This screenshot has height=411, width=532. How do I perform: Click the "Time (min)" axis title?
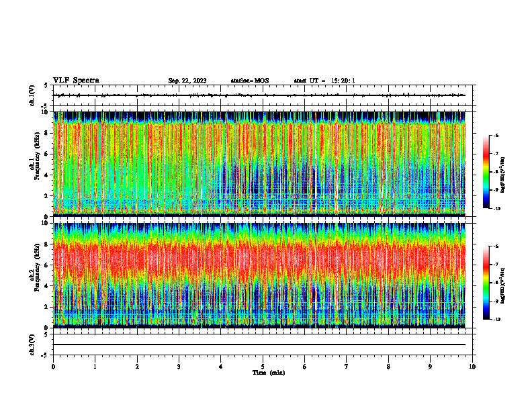(x=269, y=373)
